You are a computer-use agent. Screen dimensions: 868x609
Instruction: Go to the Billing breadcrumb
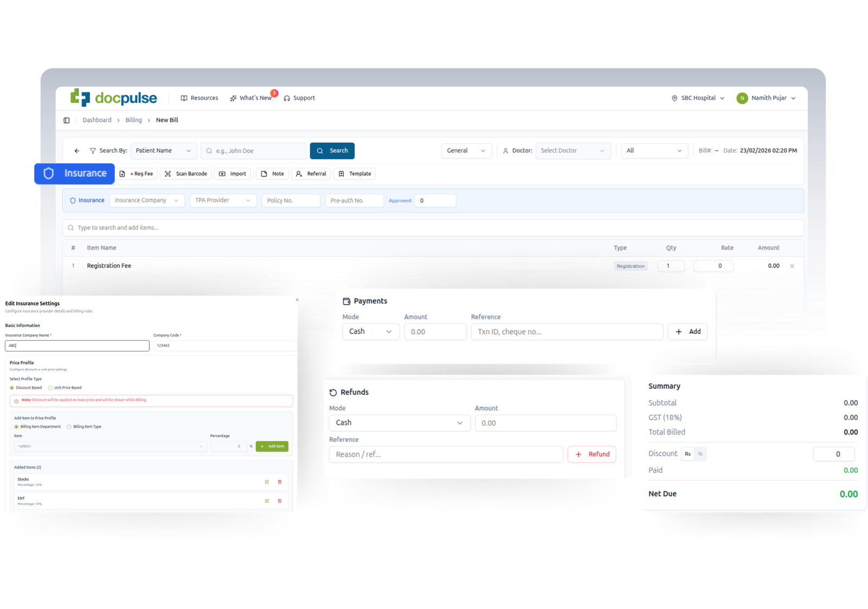tap(133, 120)
